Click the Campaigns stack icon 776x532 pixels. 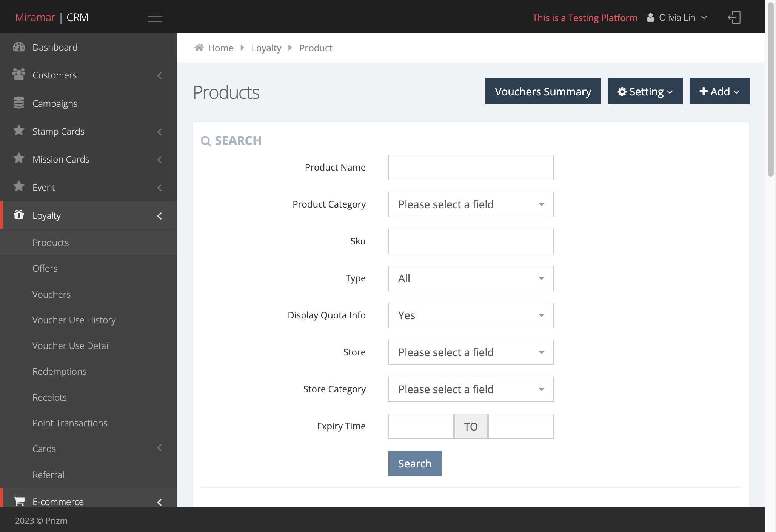(x=19, y=103)
